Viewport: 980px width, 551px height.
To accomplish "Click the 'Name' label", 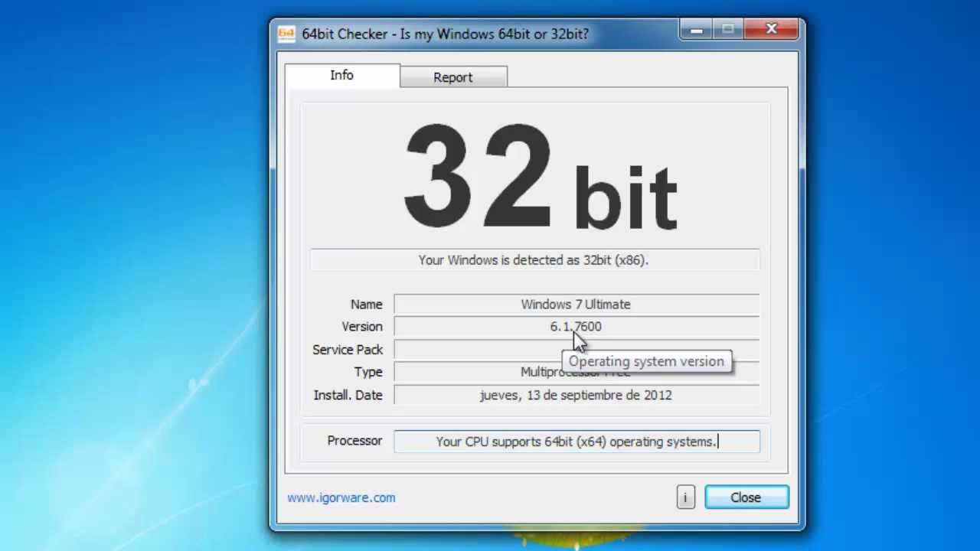I will click(x=367, y=305).
